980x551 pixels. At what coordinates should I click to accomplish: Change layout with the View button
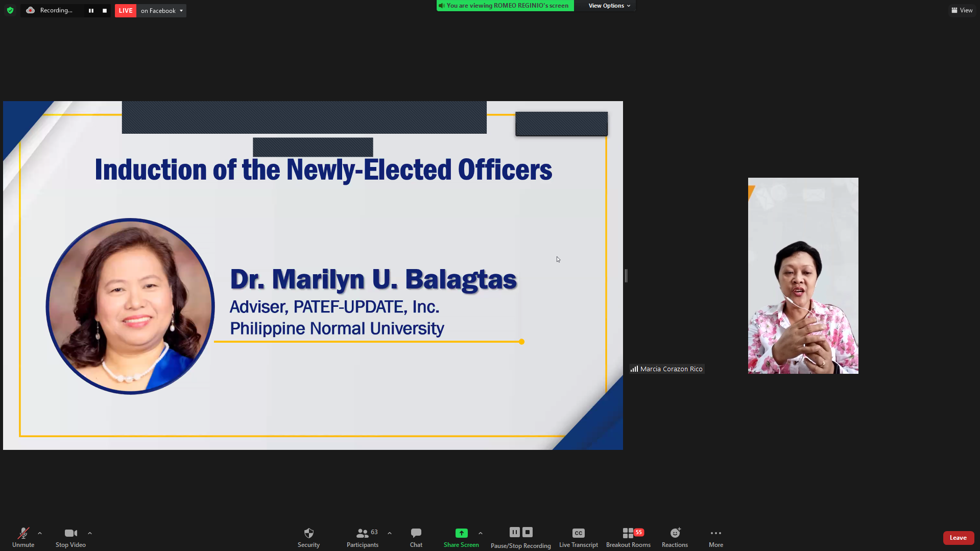click(x=962, y=10)
